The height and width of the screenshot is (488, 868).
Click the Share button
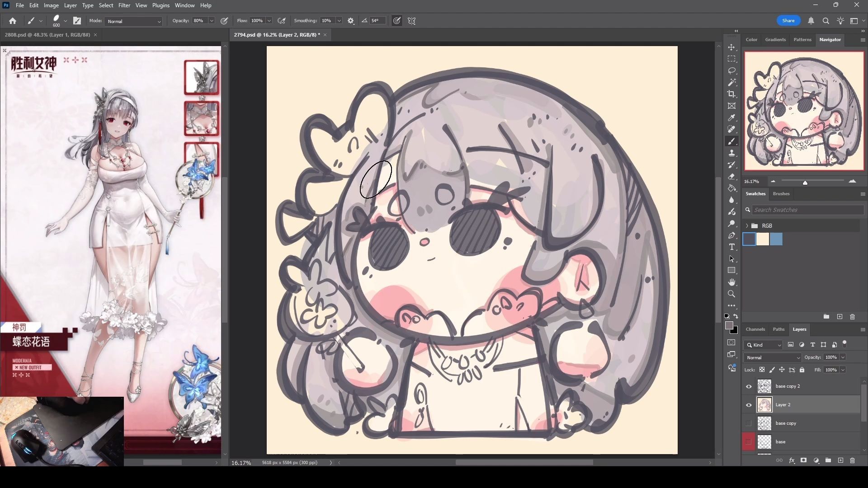click(788, 21)
